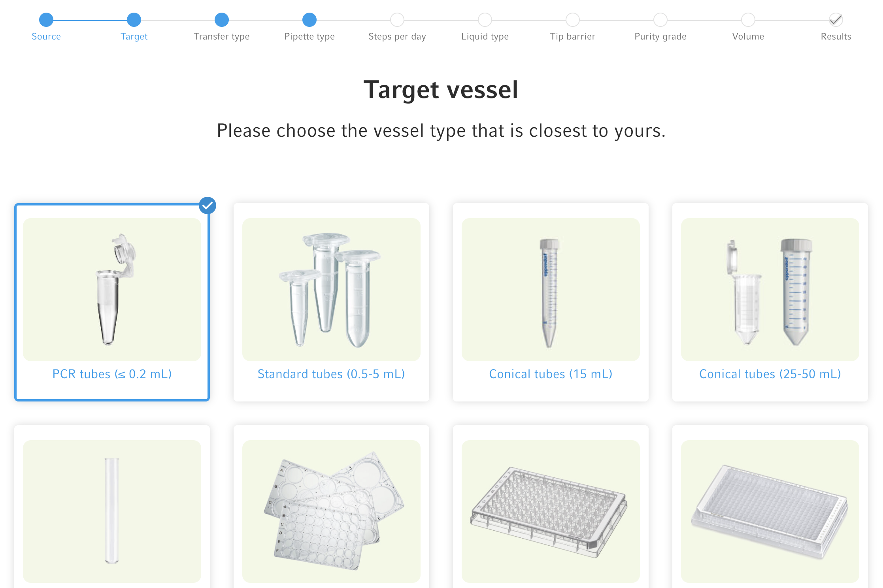Screen dimensions: 883x588
Task: Go to the Source step circle
Action: coord(46,20)
